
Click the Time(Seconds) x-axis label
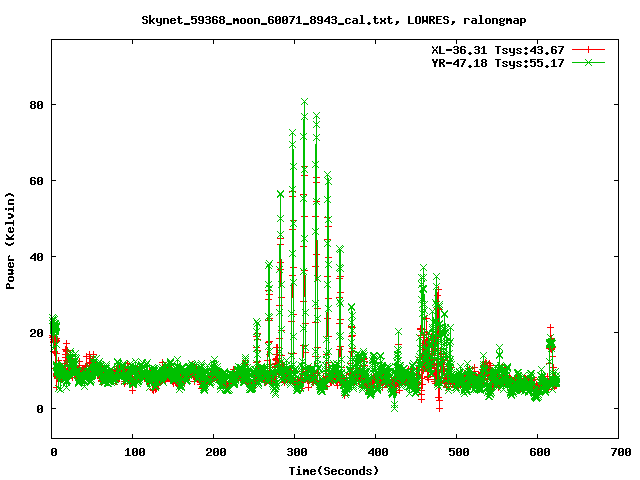(334, 471)
